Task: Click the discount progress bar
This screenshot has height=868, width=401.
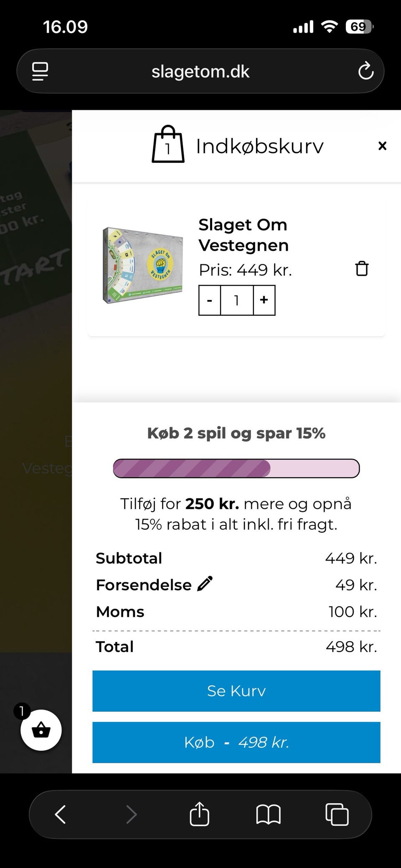Action: (236, 468)
